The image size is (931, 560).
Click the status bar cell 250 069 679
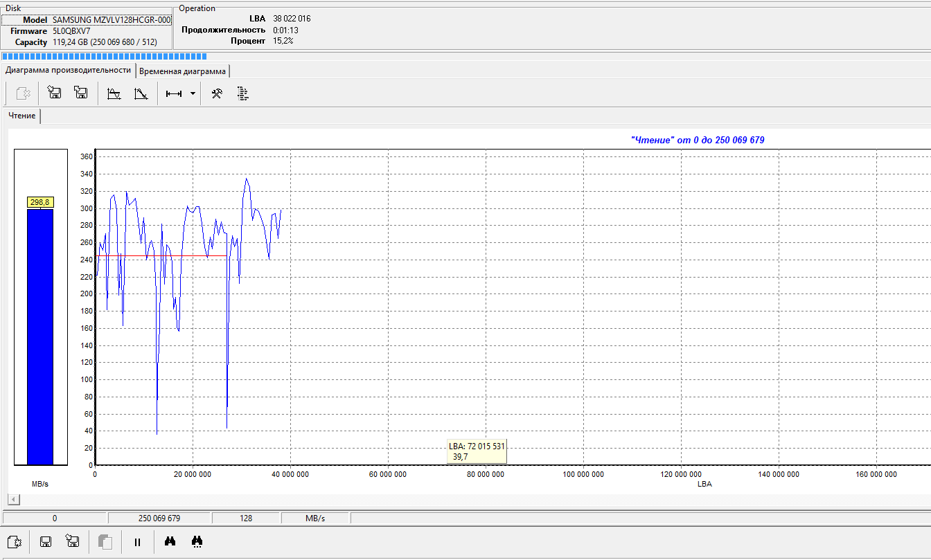click(x=159, y=518)
